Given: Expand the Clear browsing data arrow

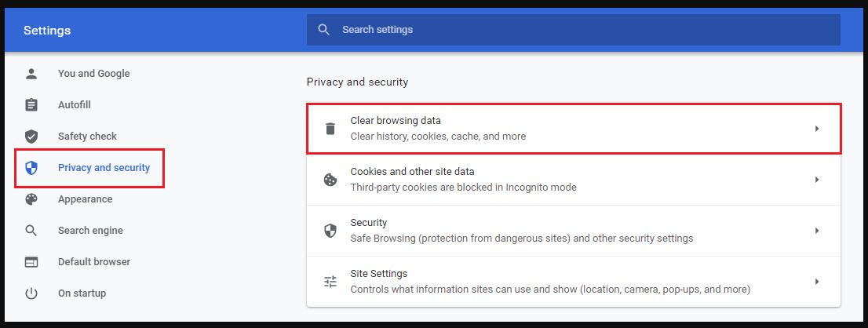Looking at the screenshot, I should click(817, 129).
